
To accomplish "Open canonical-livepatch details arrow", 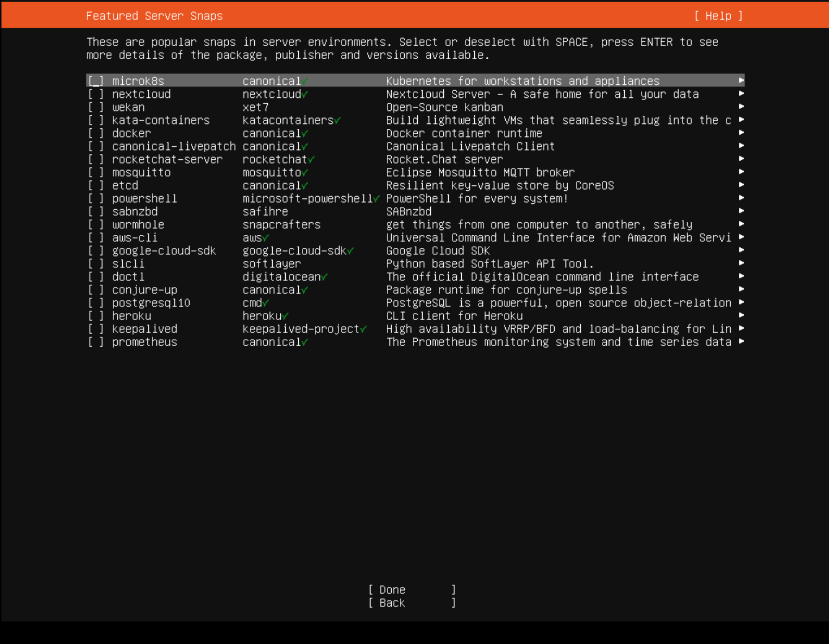I will pos(741,146).
